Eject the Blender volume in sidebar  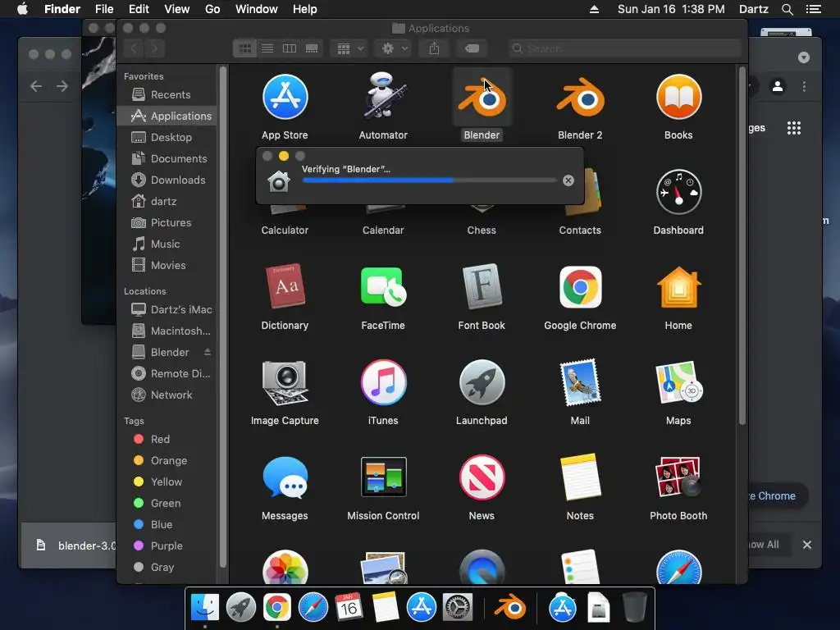(x=208, y=352)
